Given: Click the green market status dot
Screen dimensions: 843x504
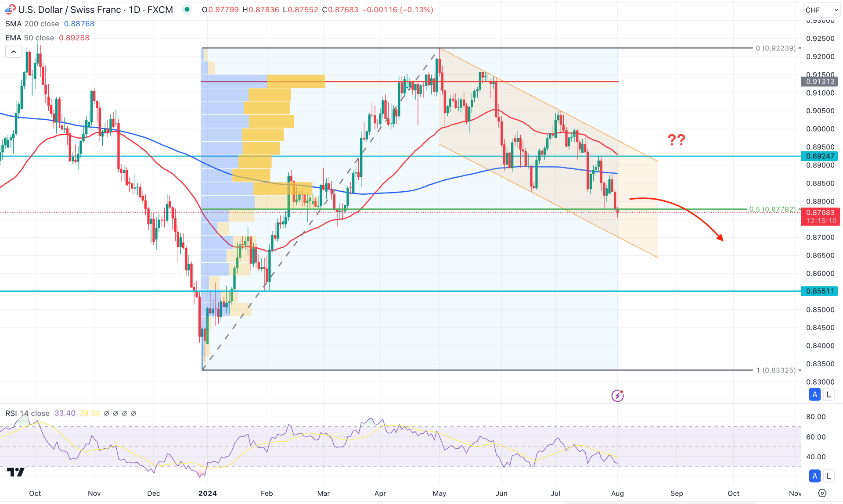Looking at the screenshot, I should click(x=187, y=9).
